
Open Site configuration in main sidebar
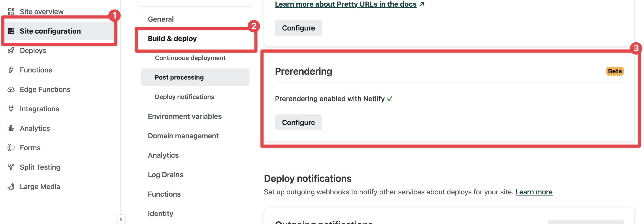[50, 31]
